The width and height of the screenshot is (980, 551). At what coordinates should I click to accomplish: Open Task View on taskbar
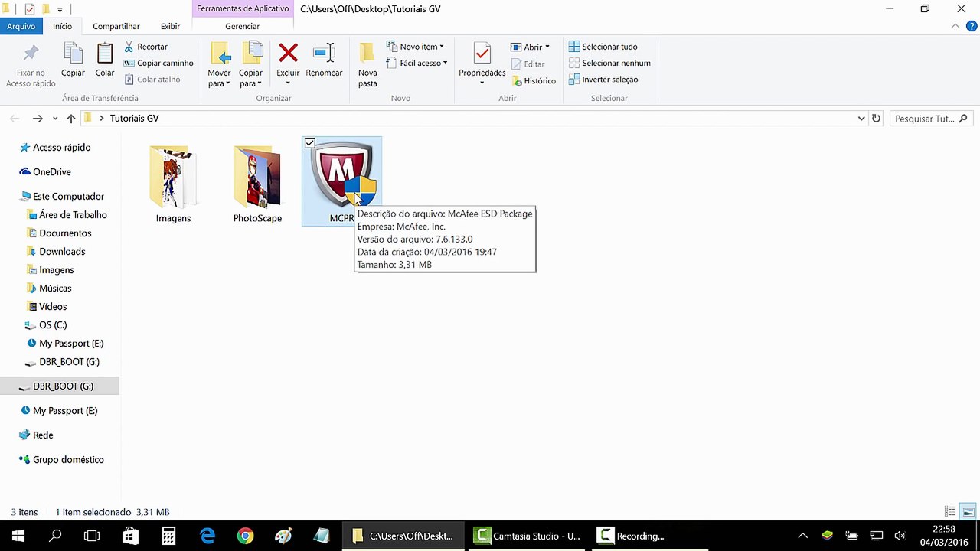(92, 536)
